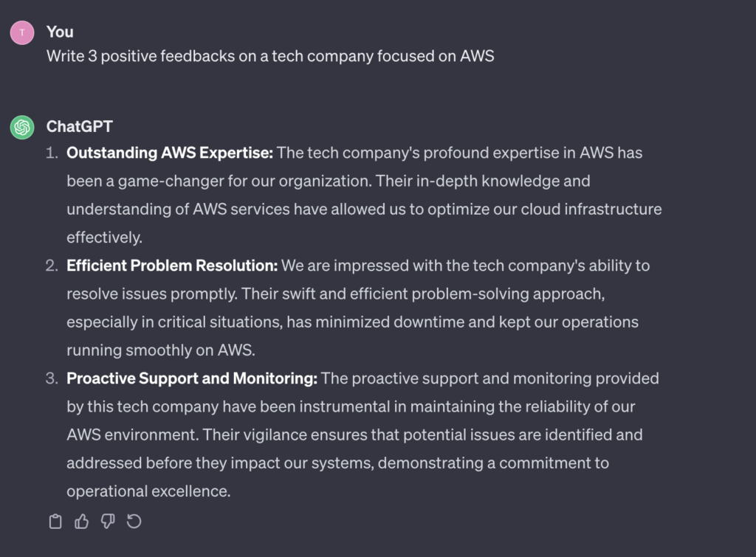Click list number 1 in the response
The height and width of the screenshot is (557, 756).
click(x=51, y=153)
